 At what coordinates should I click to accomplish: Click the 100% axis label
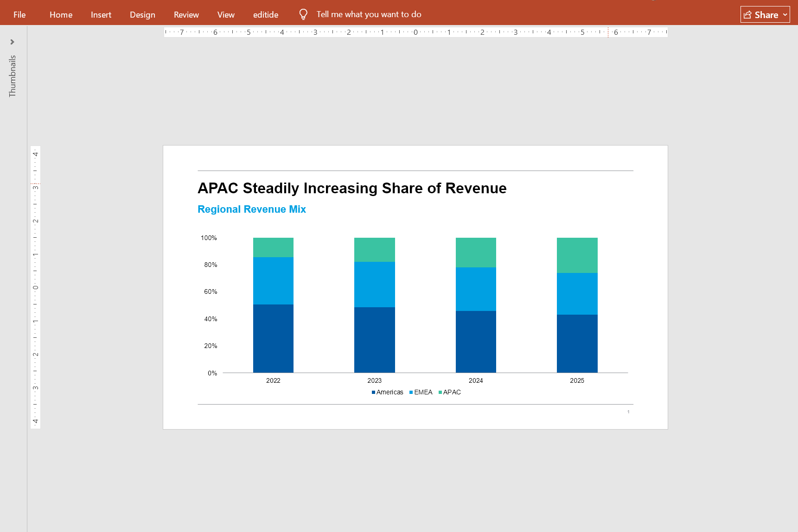[209, 238]
